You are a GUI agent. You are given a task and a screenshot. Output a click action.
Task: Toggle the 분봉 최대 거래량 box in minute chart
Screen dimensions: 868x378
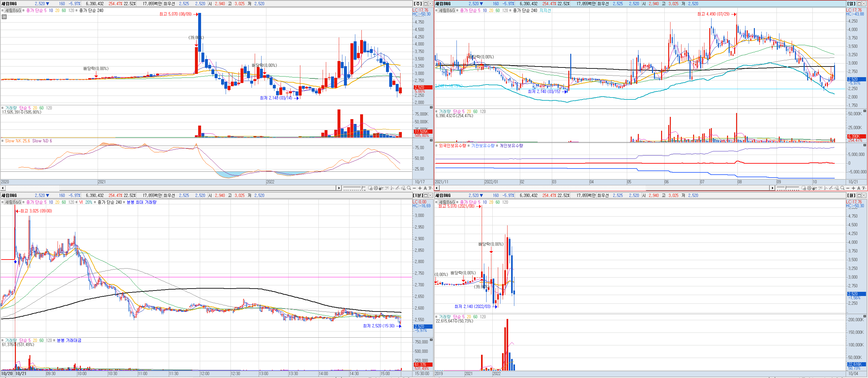pos(124,202)
